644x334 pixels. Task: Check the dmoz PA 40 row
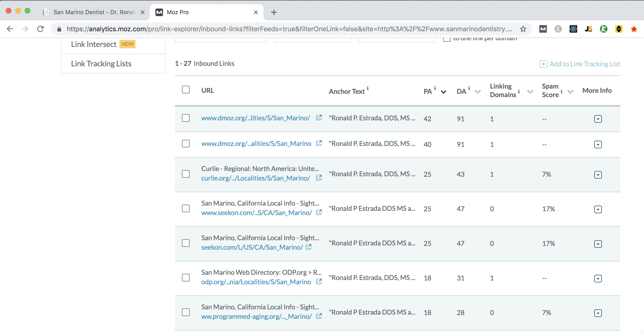coord(186,144)
